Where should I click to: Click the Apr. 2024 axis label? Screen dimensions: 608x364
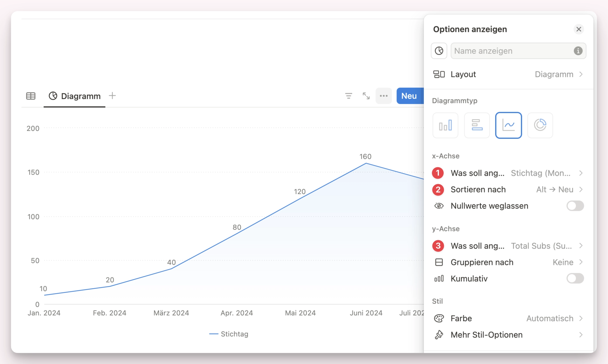click(x=237, y=313)
